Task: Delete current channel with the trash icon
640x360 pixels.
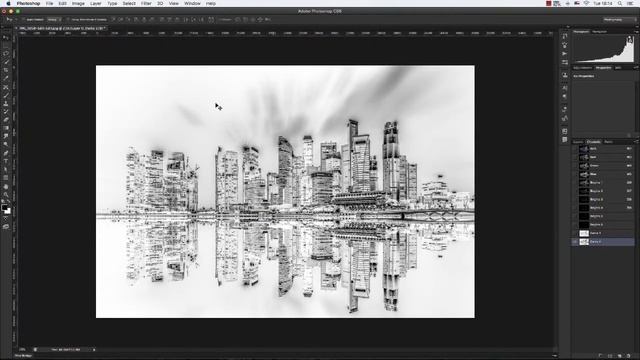Action: pyautogui.click(x=629, y=356)
